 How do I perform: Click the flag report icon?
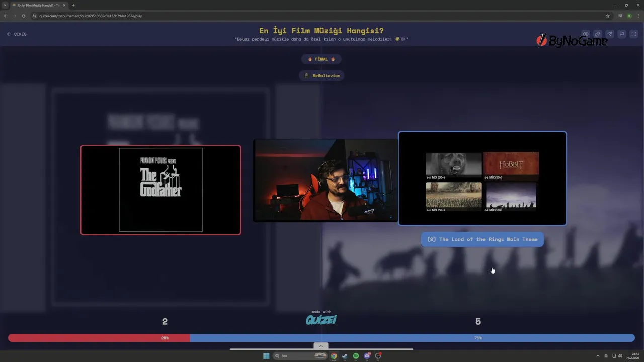coord(622,34)
